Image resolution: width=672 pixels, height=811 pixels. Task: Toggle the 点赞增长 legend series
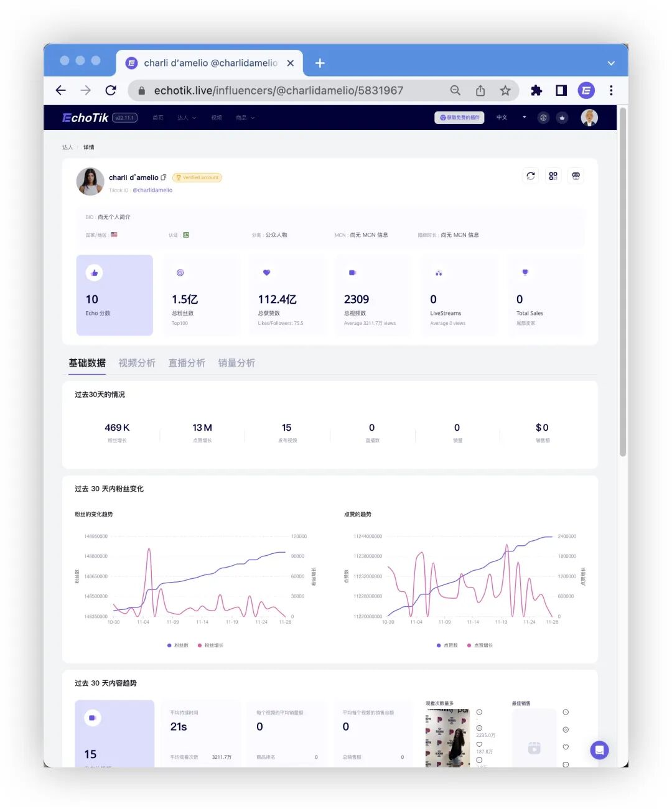(x=480, y=645)
